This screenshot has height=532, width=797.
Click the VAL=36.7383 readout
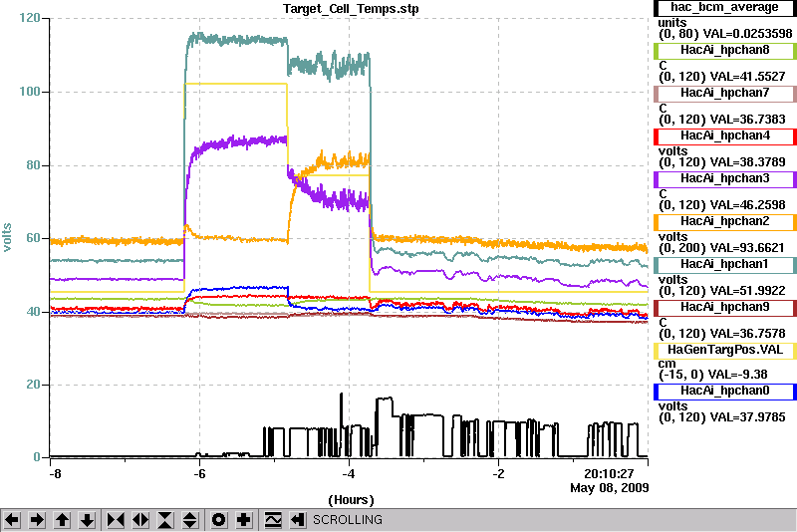748,120
